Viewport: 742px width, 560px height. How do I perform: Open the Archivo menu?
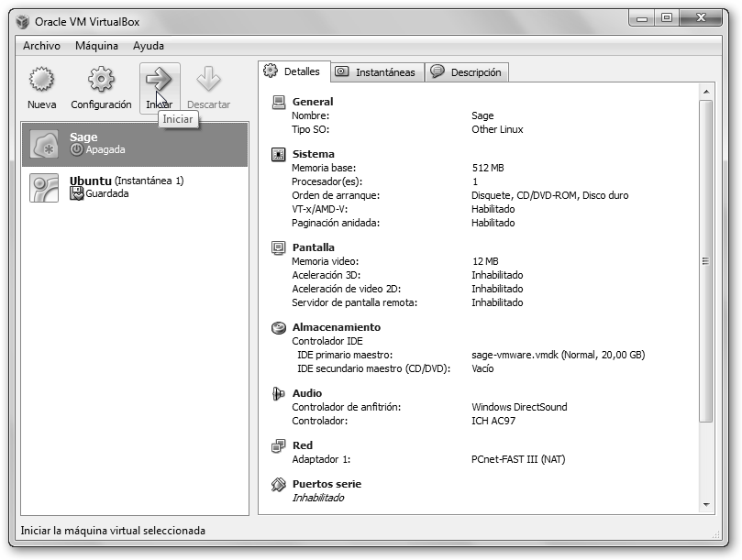(x=41, y=46)
